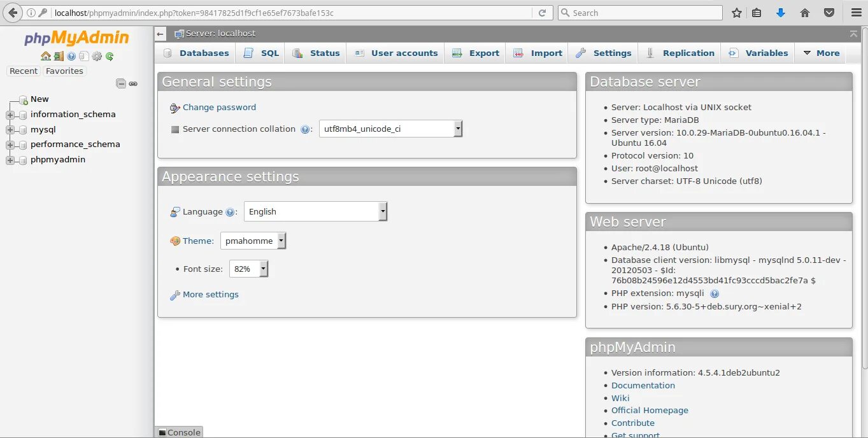Click the Firefox home button
Viewport: 868px width, 438px height.
pyautogui.click(x=805, y=13)
